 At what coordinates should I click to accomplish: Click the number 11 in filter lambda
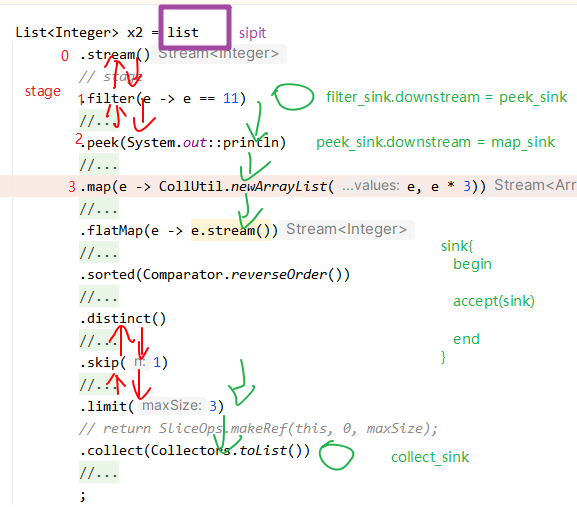231,98
